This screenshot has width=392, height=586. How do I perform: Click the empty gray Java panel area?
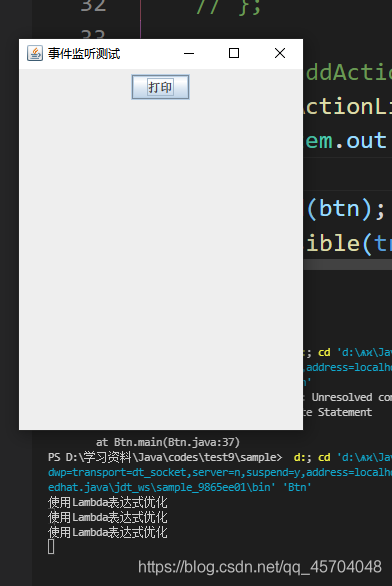click(161, 262)
